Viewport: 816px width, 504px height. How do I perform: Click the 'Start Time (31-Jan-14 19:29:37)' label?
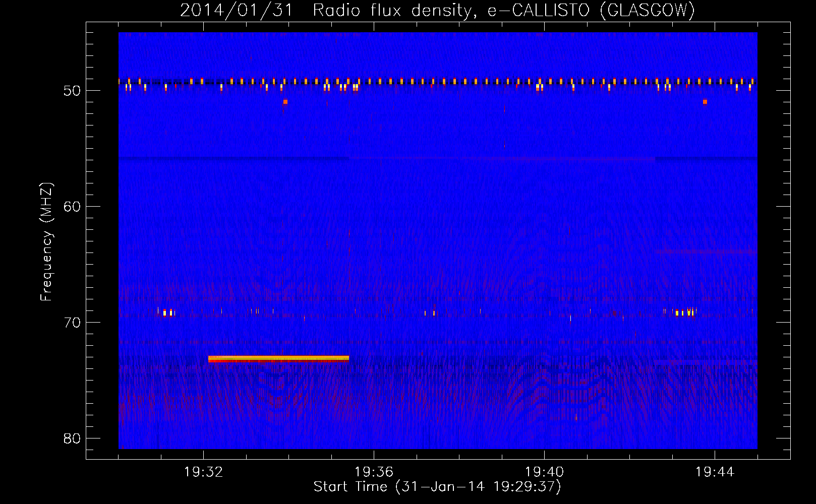coord(437,487)
